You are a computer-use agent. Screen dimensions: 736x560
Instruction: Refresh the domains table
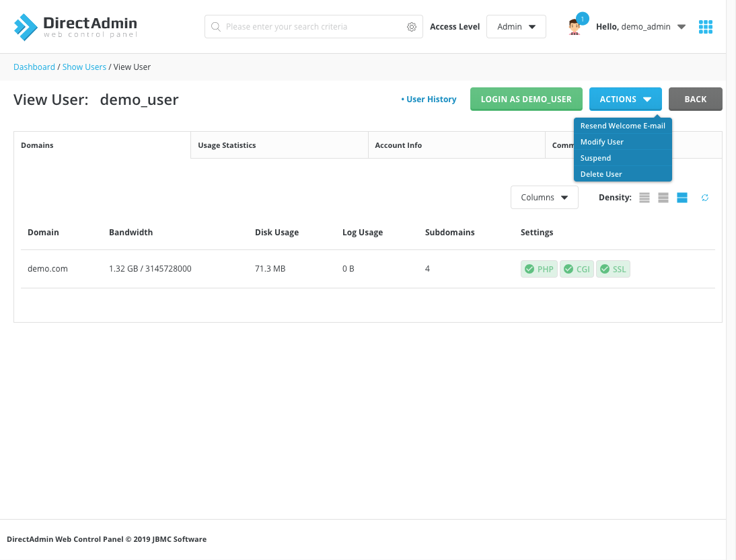705,198
